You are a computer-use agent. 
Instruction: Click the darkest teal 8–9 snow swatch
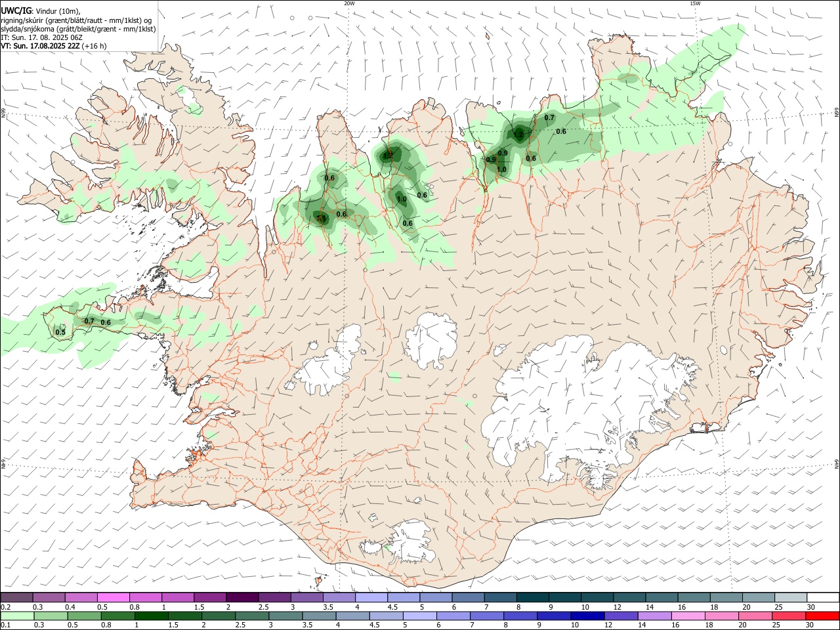tap(533, 597)
